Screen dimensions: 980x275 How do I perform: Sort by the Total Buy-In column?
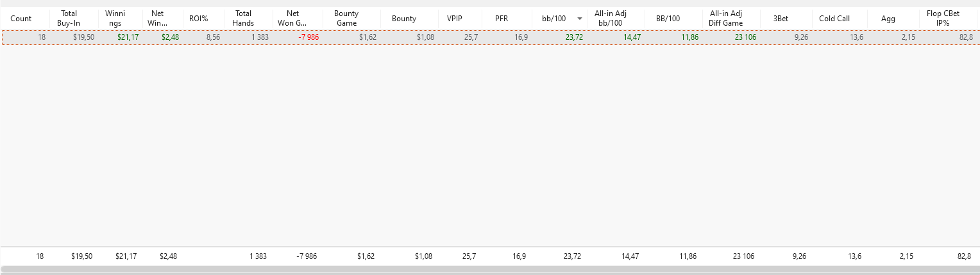pyautogui.click(x=69, y=18)
